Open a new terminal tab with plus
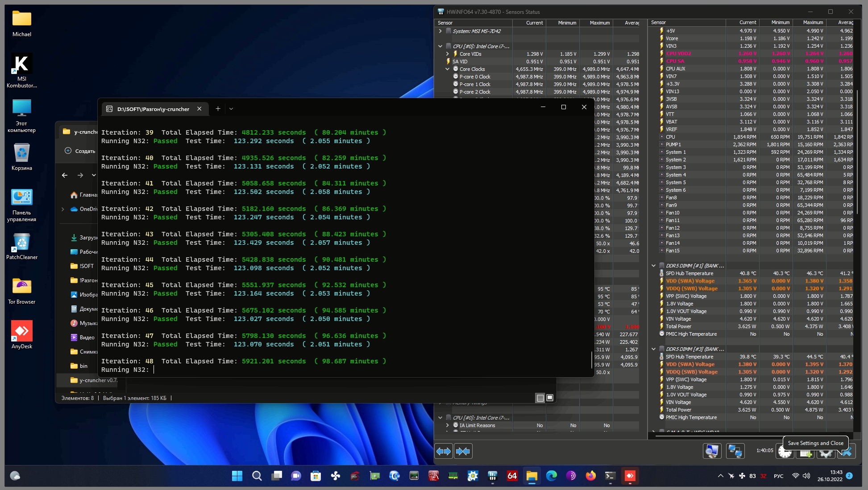 click(218, 109)
